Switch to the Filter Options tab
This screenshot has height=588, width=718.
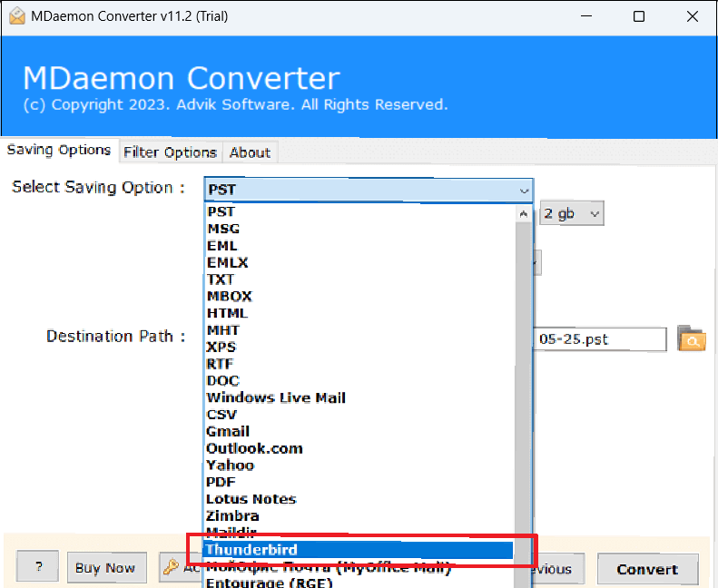pos(170,152)
